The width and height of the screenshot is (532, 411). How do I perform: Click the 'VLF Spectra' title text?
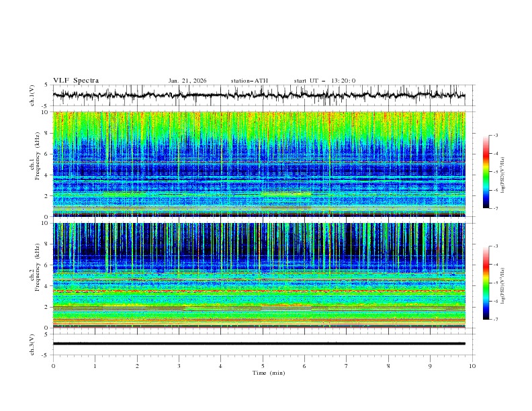click(x=76, y=81)
